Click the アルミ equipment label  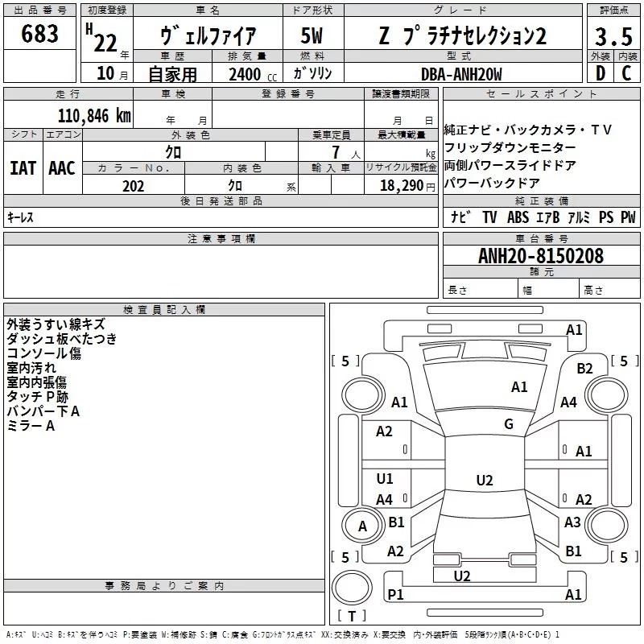(579, 217)
